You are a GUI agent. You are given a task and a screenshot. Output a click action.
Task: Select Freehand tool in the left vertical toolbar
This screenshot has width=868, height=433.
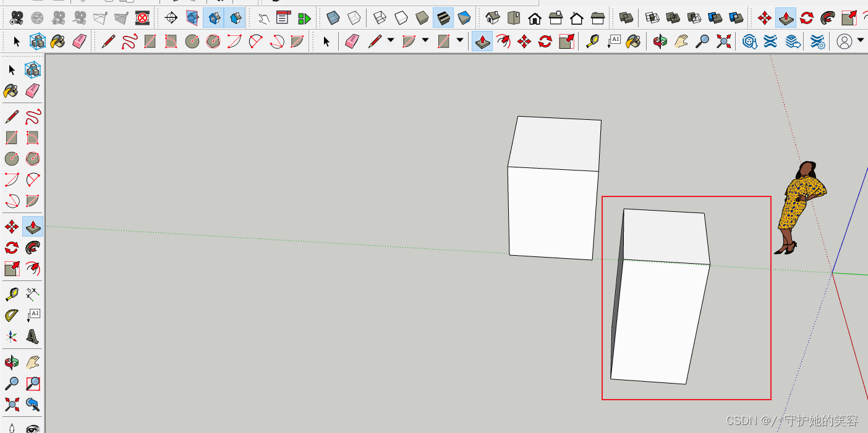(x=33, y=117)
